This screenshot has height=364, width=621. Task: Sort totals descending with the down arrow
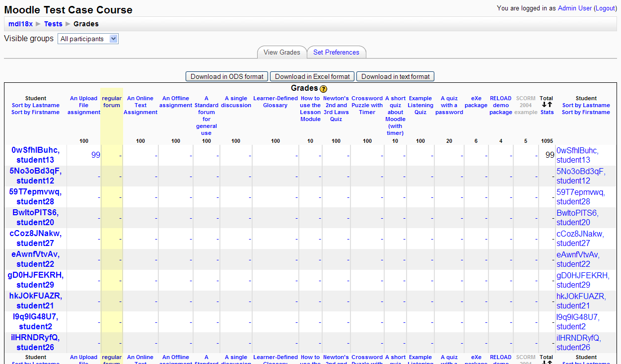click(544, 105)
